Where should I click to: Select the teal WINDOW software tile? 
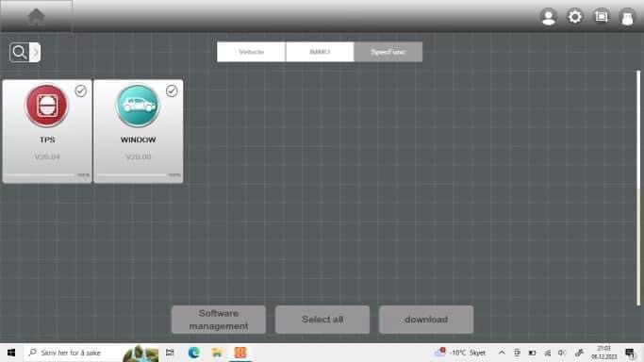[x=139, y=131]
